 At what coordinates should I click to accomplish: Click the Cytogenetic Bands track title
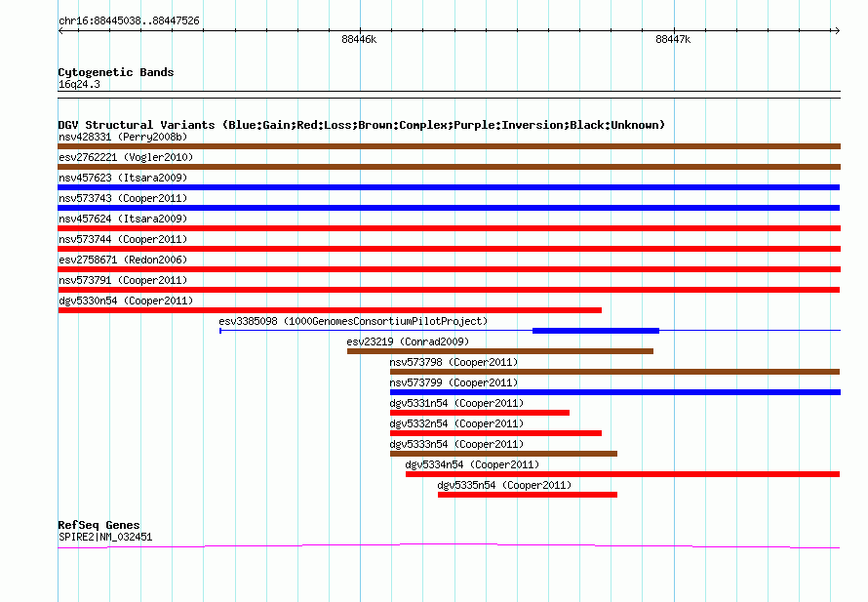click(116, 72)
